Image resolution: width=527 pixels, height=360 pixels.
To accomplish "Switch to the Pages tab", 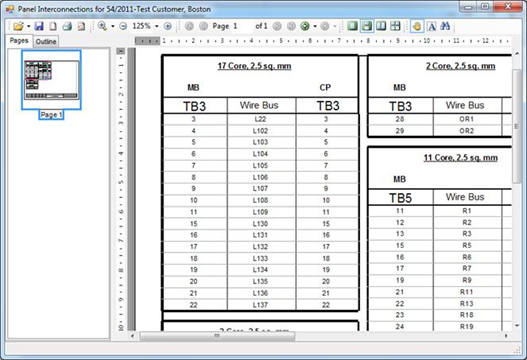I will [19, 41].
